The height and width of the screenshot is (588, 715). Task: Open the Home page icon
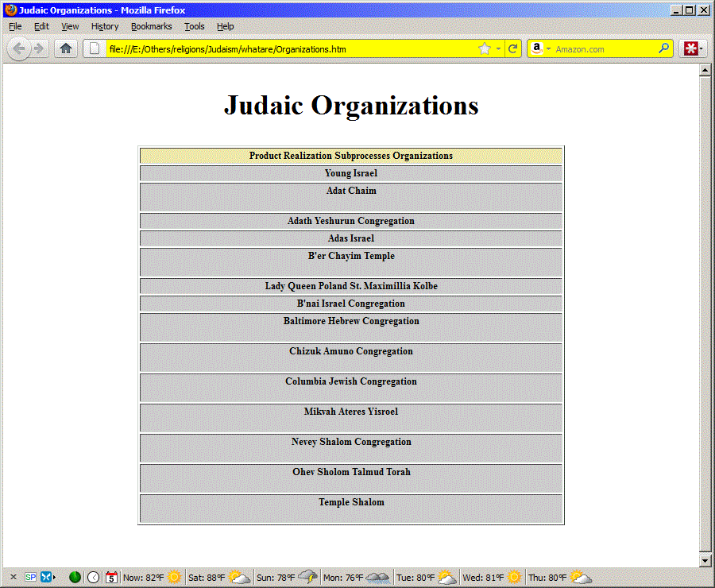66,48
